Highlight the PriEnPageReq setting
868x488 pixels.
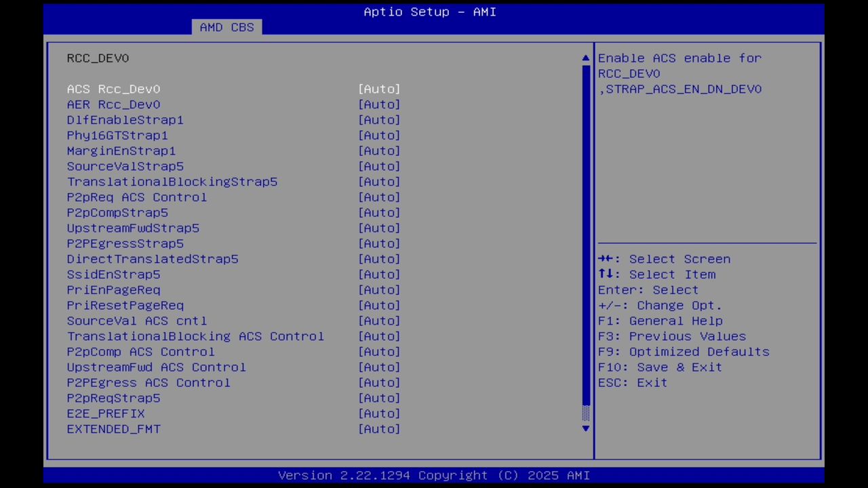tap(113, 289)
